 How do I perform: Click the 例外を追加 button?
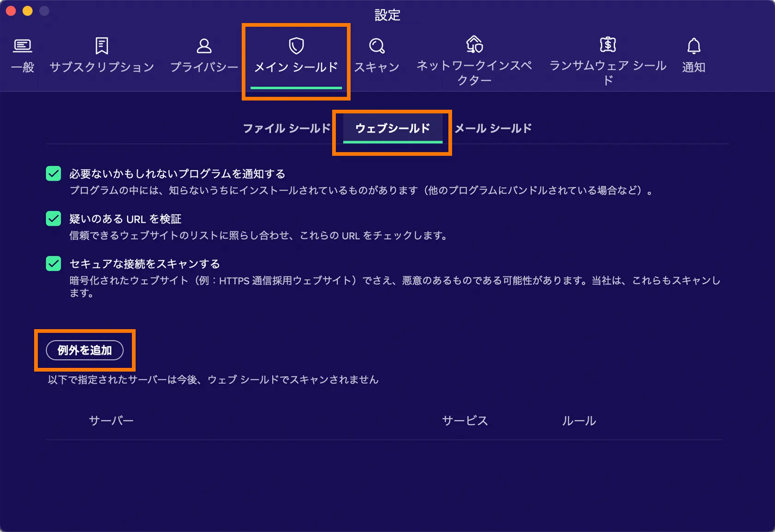point(85,350)
